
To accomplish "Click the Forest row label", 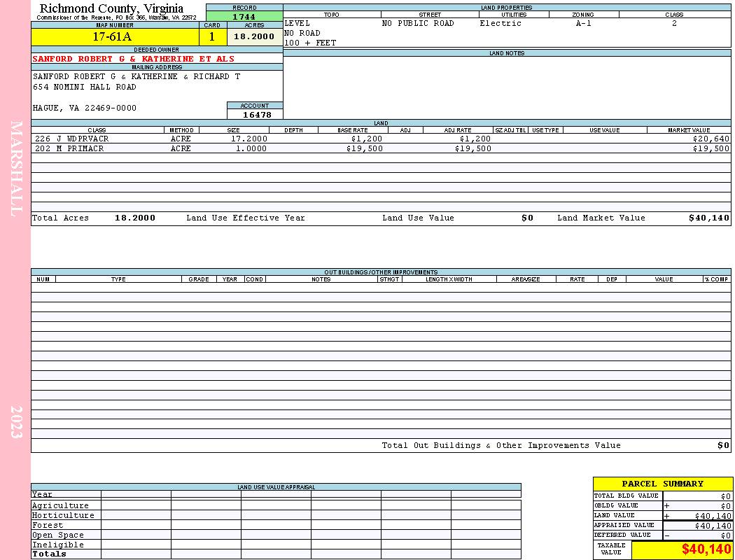I will [x=48, y=525].
